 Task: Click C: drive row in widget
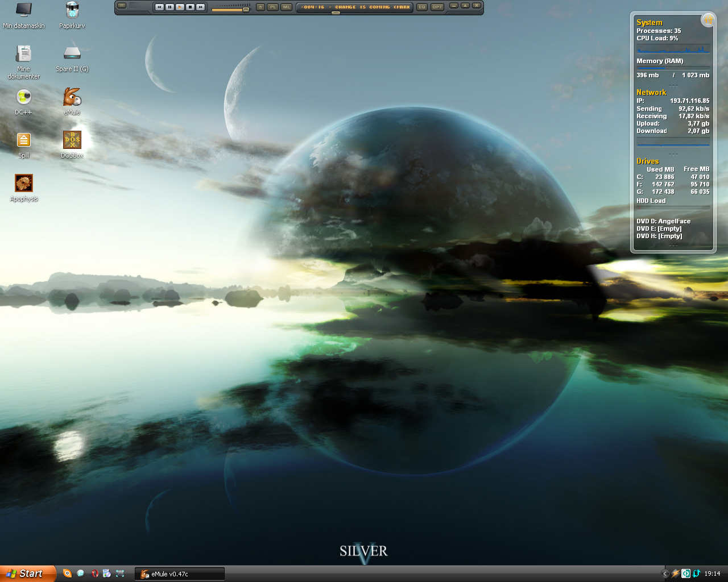pyautogui.click(x=673, y=177)
